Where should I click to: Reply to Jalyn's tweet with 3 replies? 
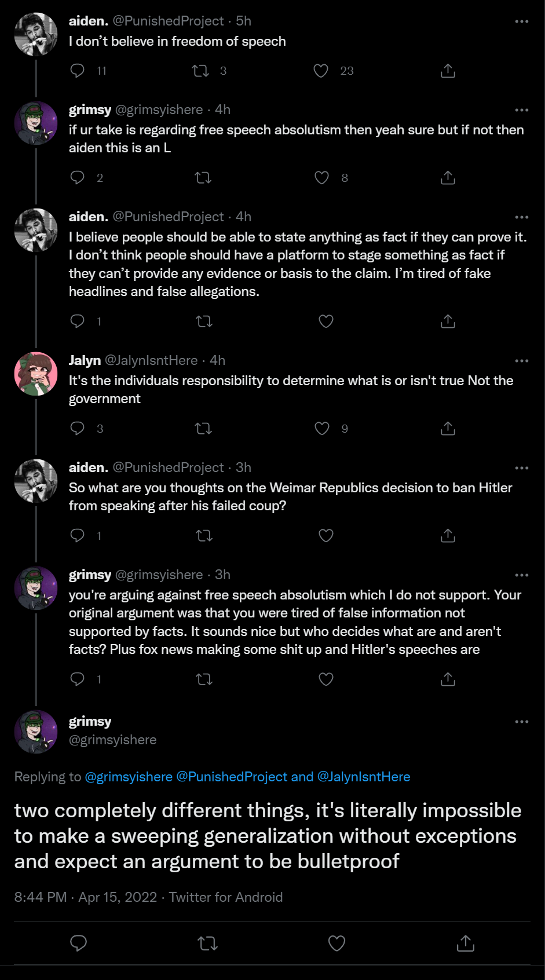click(x=78, y=429)
